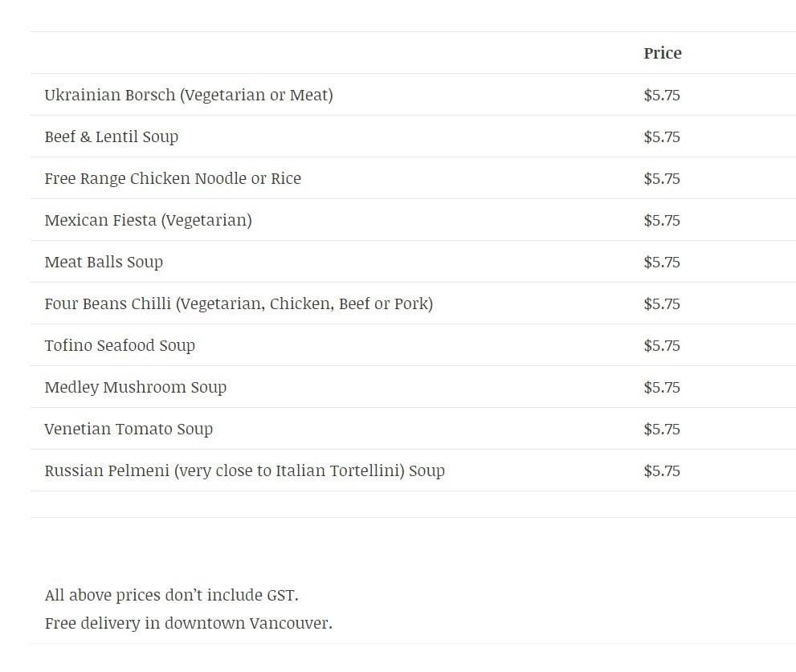Select the price of Tofino Seafood Soup
The width and height of the screenshot is (796, 672).
click(661, 345)
